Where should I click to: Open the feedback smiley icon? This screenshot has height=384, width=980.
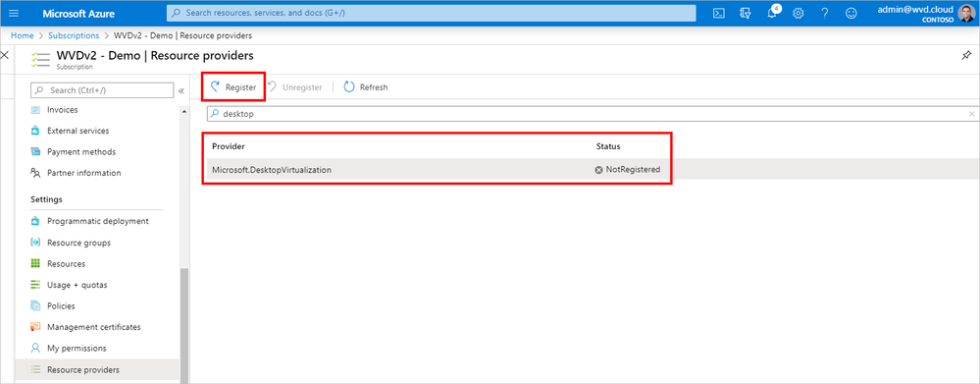click(x=851, y=13)
